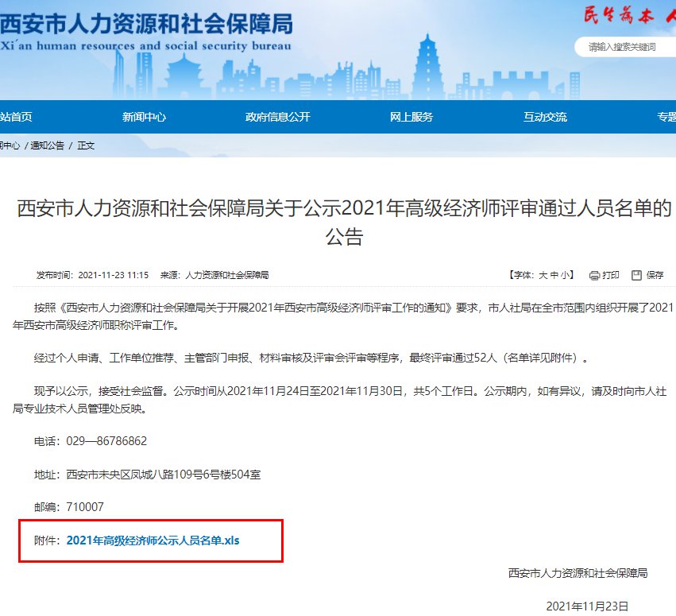Click the bureau logo title 西安市人力资源和社会保障局
The width and height of the screenshot is (676, 616).
[x=146, y=23]
